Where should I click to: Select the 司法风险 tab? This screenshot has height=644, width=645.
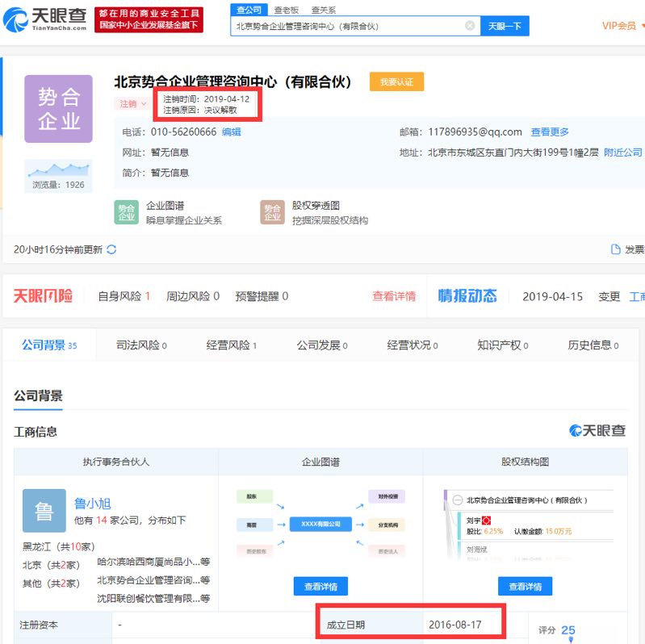tap(141, 345)
